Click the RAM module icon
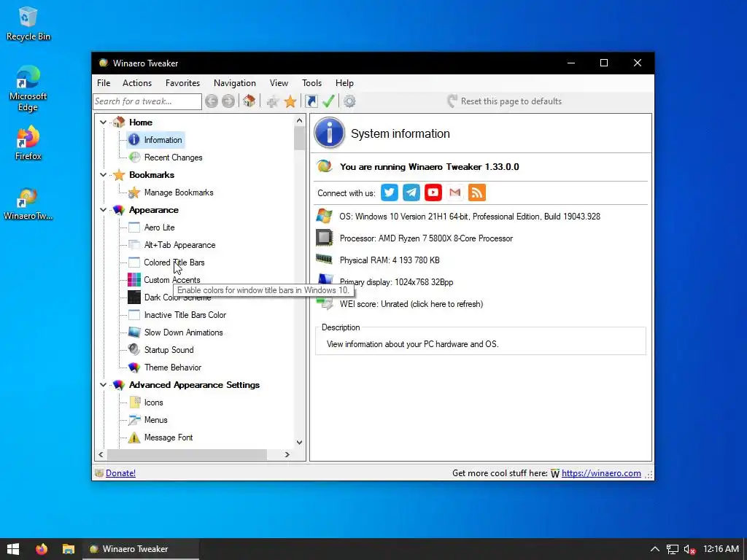 pyautogui.click(x=325, y=259)
